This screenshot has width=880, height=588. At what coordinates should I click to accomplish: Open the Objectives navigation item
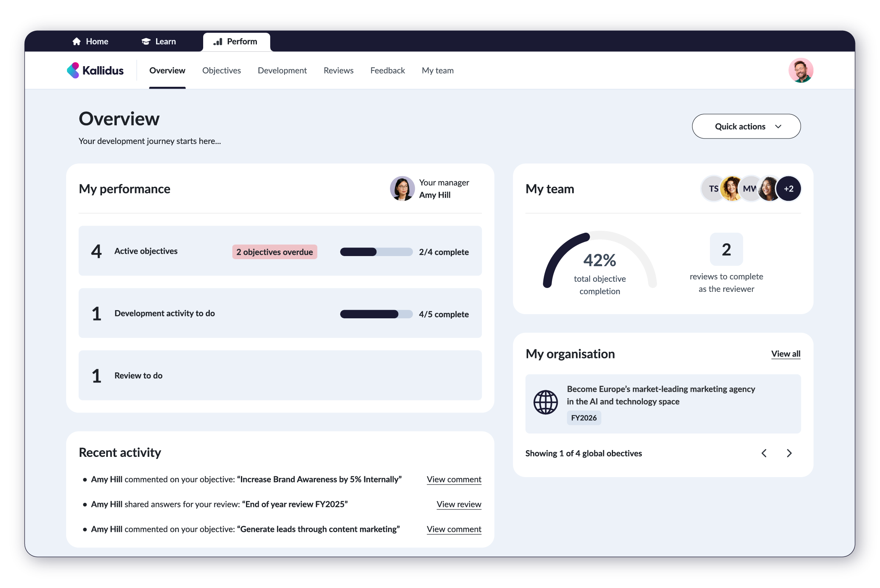click(221, 70)
